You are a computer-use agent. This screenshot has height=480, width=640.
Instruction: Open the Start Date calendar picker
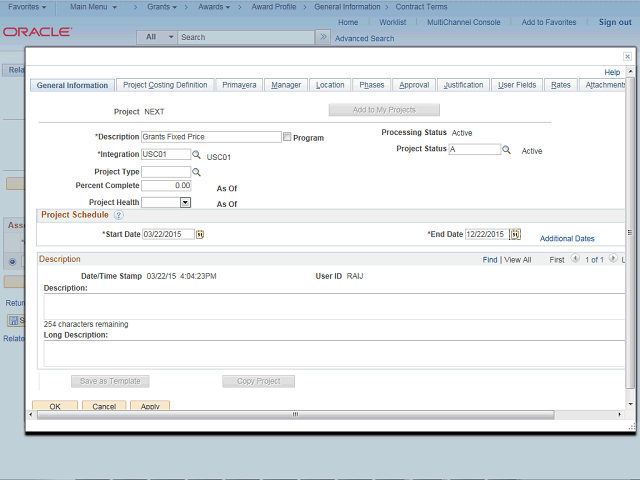[200, 234]
